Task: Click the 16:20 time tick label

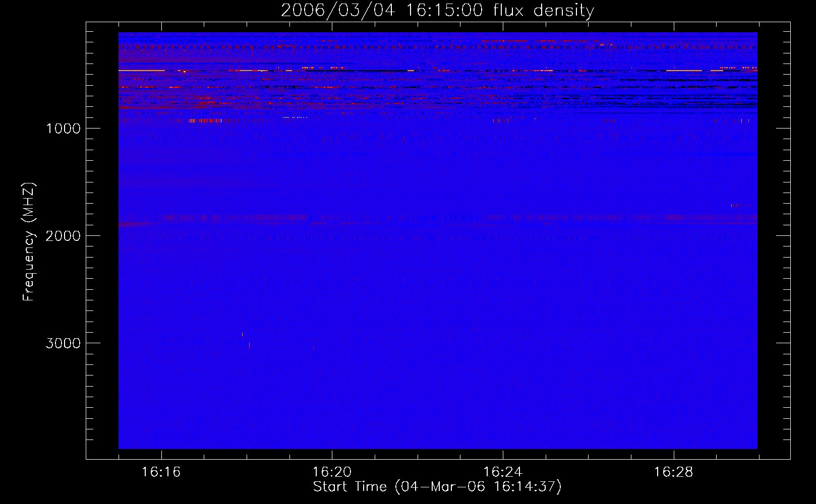Action: pos(332,472)
